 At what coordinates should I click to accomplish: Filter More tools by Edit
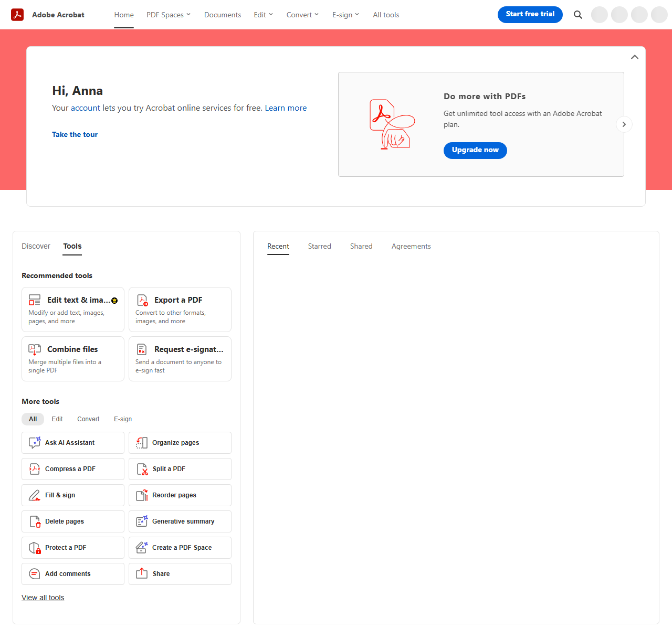57,419
